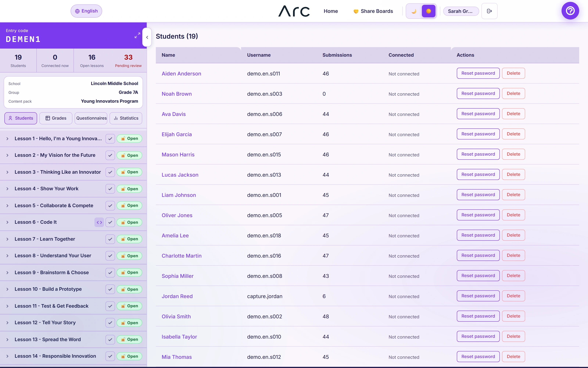This screenshot has width=588, height=368.
Task: Expand Lesson 8 - Understand Your User chevron
Action: click(x=7, y=256)
